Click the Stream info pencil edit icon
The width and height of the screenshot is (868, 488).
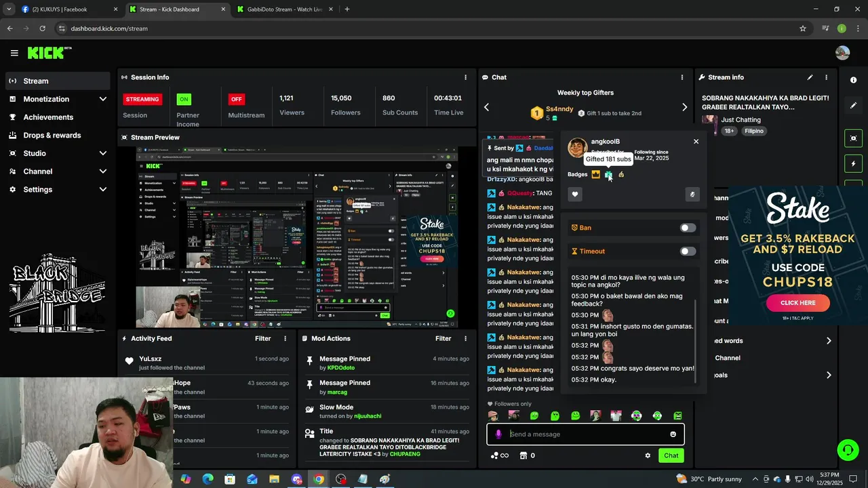[x=810, y=77]
